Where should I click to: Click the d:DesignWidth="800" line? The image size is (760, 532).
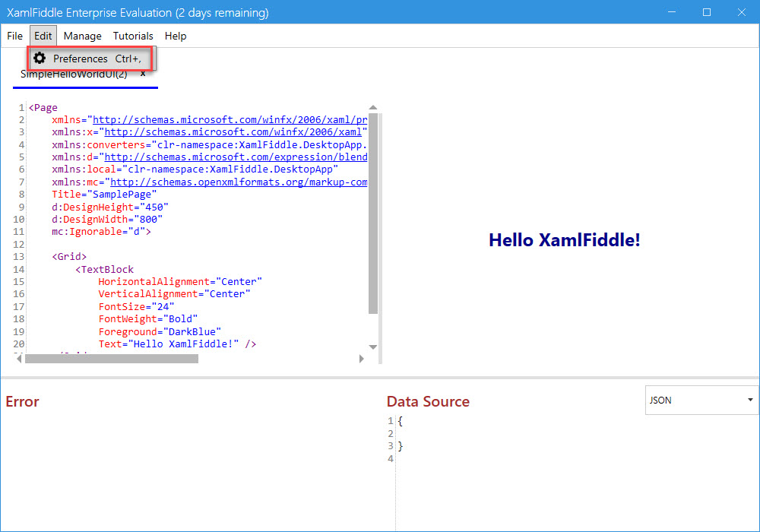pos(107,219)
